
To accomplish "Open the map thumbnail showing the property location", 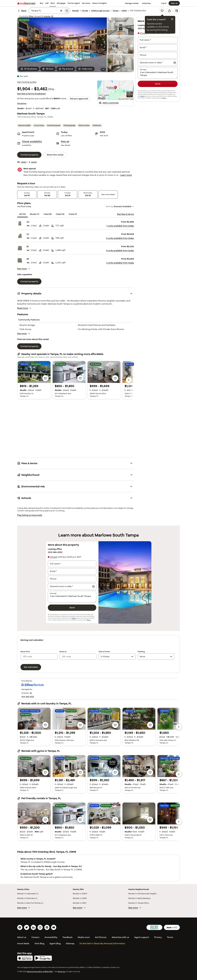I will 115,90.
